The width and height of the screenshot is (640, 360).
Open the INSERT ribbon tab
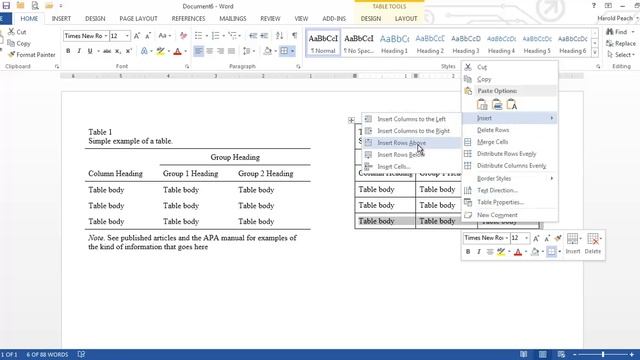point(61,19)
